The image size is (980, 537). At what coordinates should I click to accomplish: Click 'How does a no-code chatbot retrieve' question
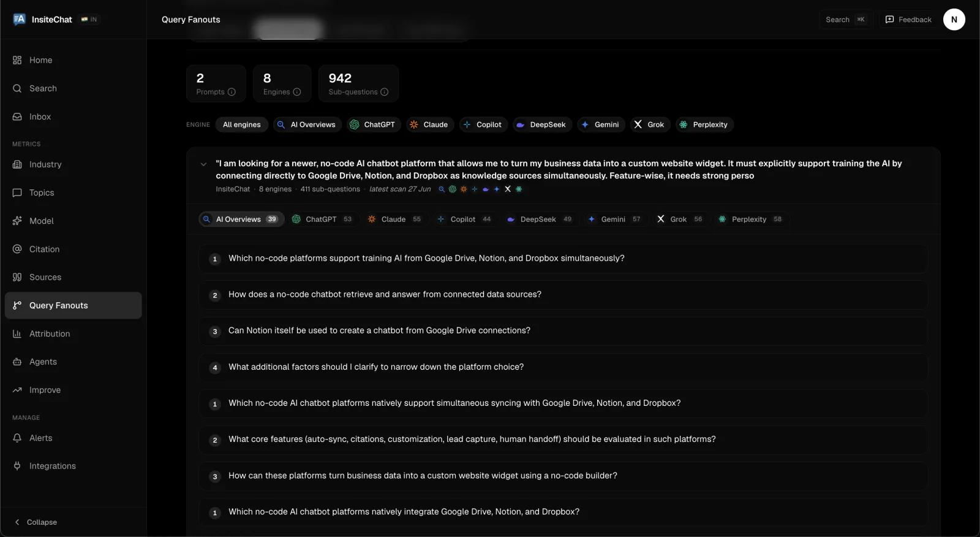point(563,295)
